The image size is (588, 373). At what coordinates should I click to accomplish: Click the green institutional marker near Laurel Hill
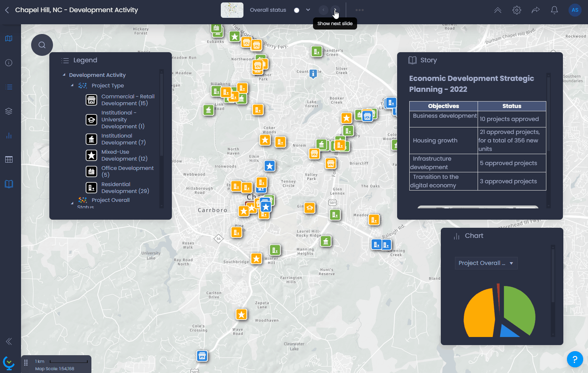coord(326,242)
